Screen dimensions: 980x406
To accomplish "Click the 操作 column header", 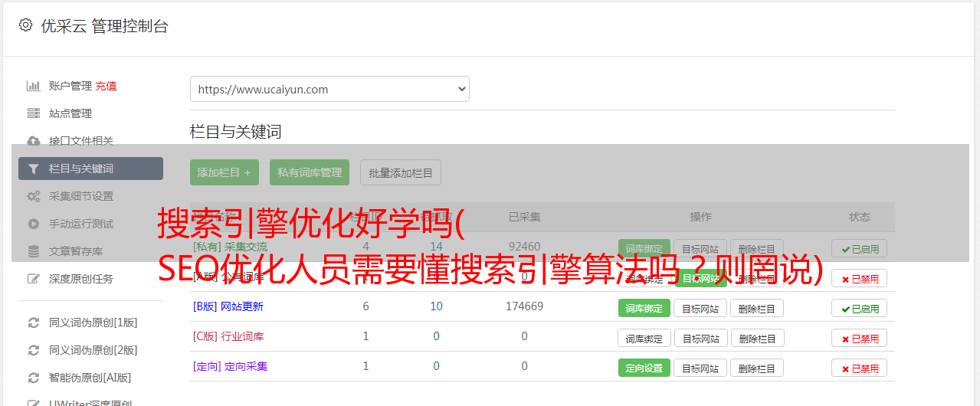I will click(700, 217).
